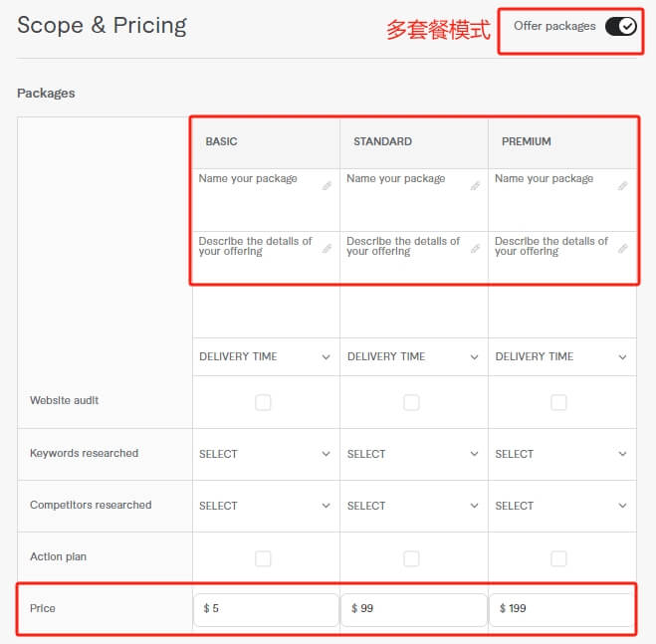Click the Premium price field showing $199
Image resolution: width=656 pixels, height=644 pixels.
coord(560,609)
